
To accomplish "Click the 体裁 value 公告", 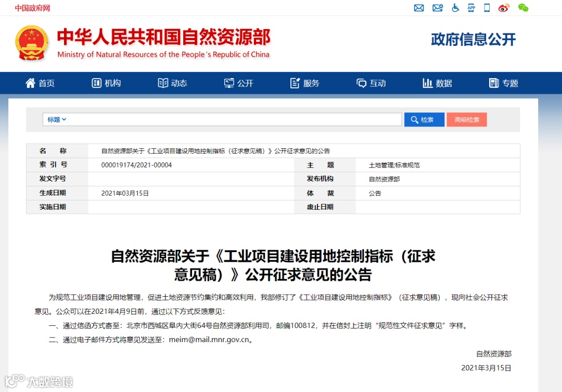I will [375, 193].
